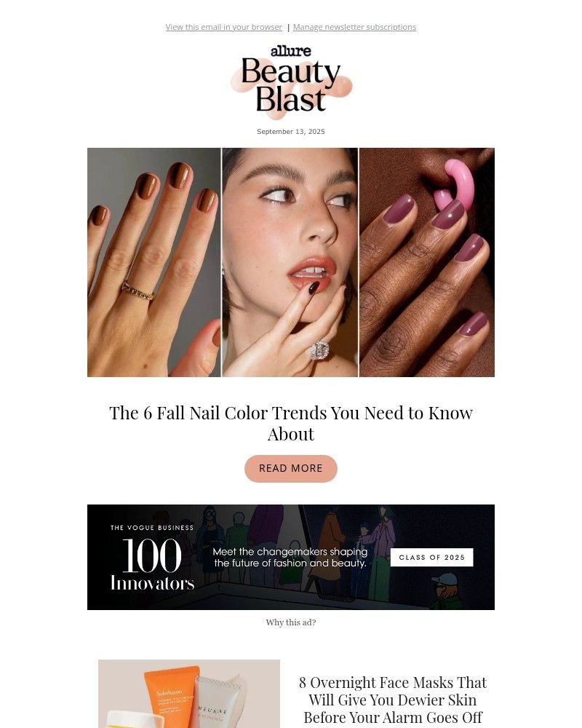Click the mauve nails with pink earring photo
The height and width of the screenshot is (728, 582).
click(427, 262)
